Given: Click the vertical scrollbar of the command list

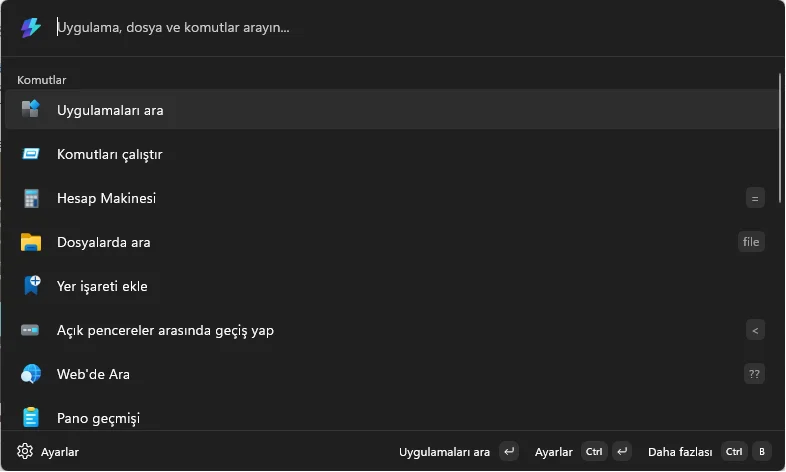Looking at the screenshot, I should [779, 138].
